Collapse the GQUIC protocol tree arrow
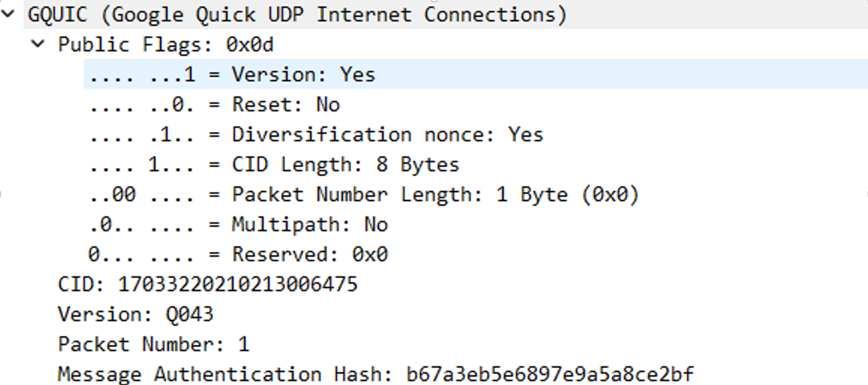 (x=8, y=14)
